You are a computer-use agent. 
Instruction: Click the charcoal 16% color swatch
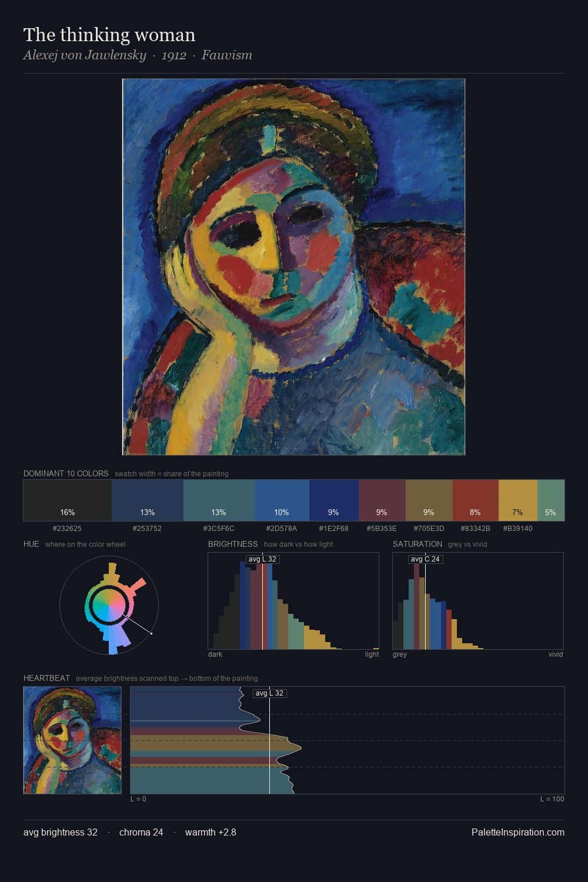pos(68,500)
